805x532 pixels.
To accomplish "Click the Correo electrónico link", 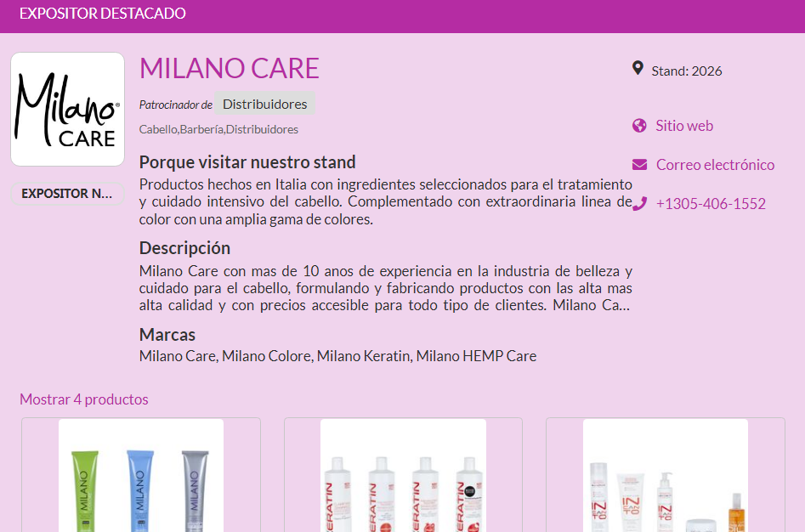I will (x=715, y=165).
